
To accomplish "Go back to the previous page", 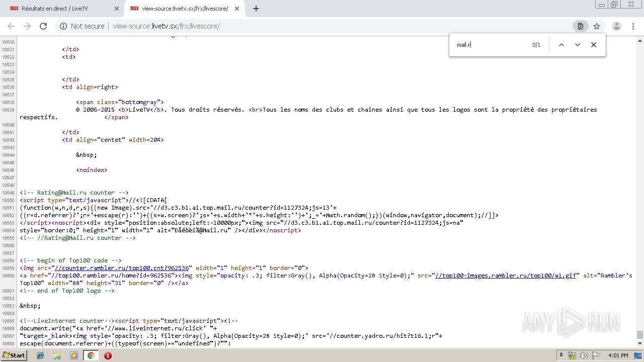I will pyautogui.click(x=12, y=26).
